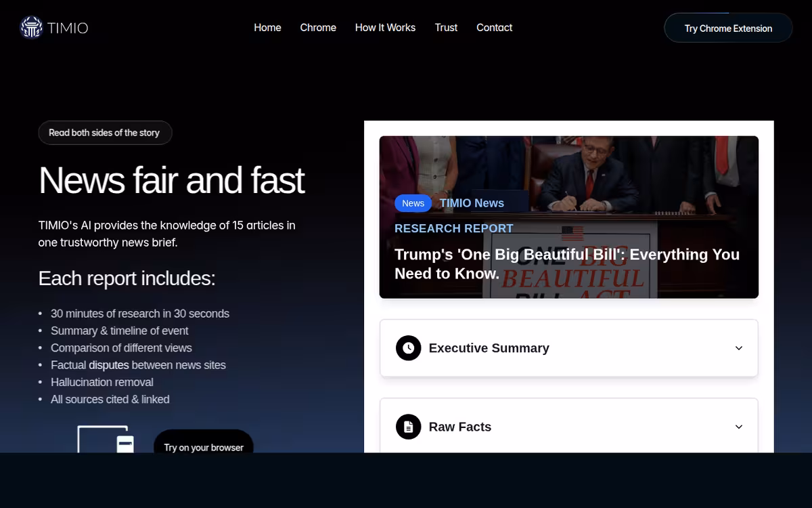Click Each report includes heading
812x508 pixels.
point(127,278)
